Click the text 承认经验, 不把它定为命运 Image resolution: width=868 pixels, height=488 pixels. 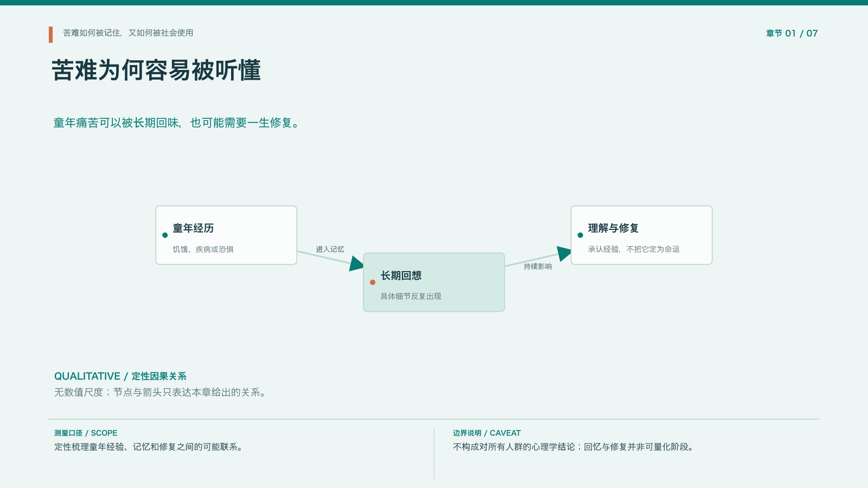634,249
